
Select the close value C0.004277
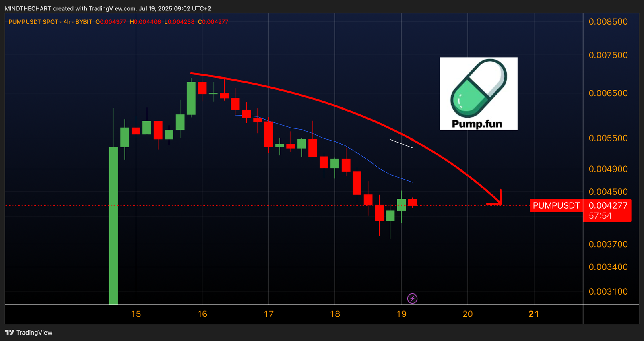(213, 22)
